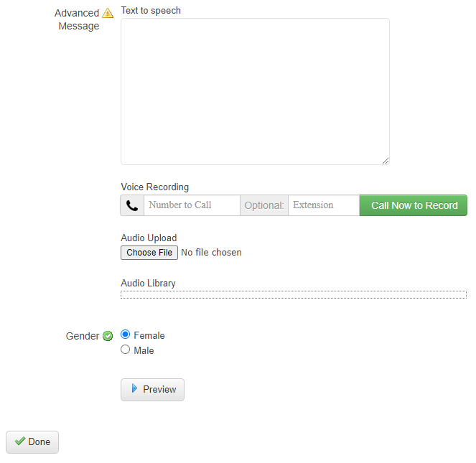This screenshot has height=463, width=476.
Task: Click the phone icon in Voice Recording
Action: point(132,205)
